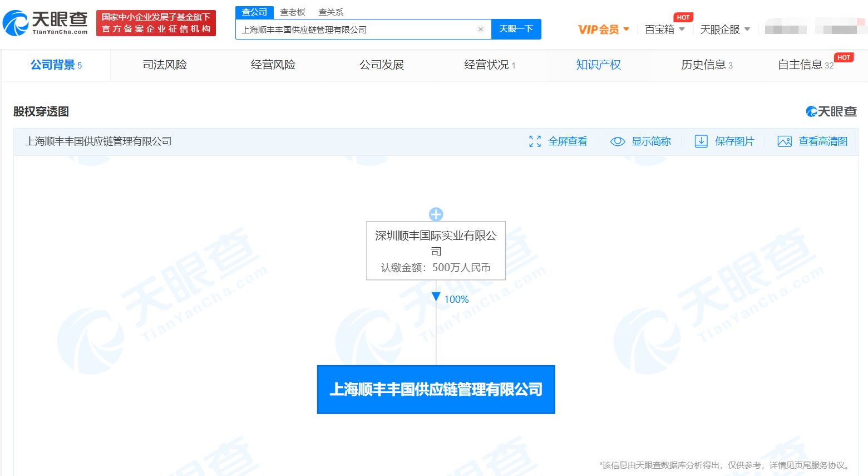This screenshot has height=476, width=868.
Task: Expand shareholder node with plus icon
Action: (x=436, y=214)
